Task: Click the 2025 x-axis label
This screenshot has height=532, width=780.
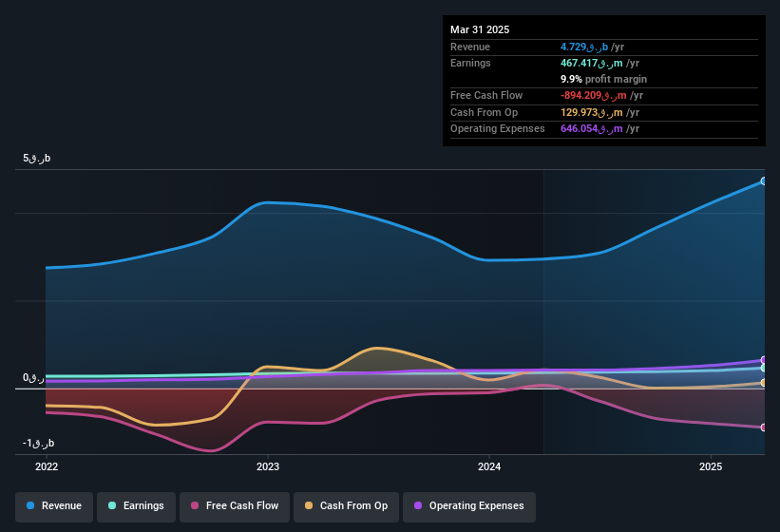Action: pos(711,466)
